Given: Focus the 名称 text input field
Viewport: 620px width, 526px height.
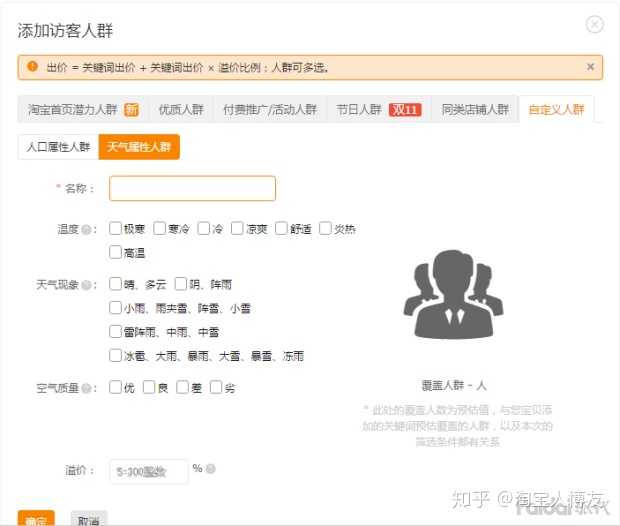Looking at the screenshot, I should [192, 189].
